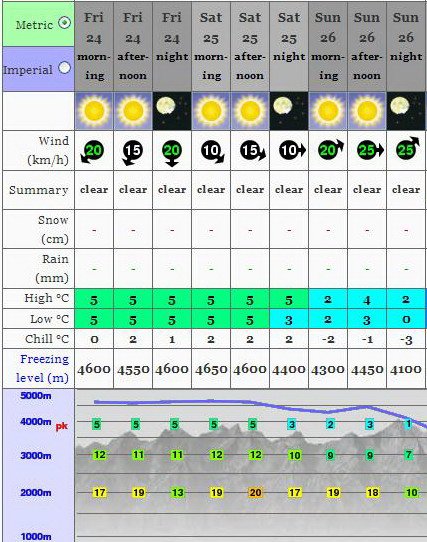
Task: Click the Saturday morning 10 km/h wind icon
Action: (212, 152)
